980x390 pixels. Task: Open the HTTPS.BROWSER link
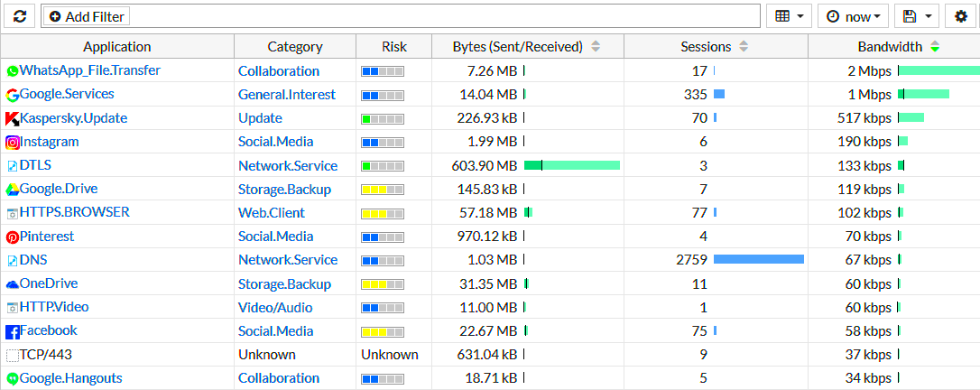[75, 212]
